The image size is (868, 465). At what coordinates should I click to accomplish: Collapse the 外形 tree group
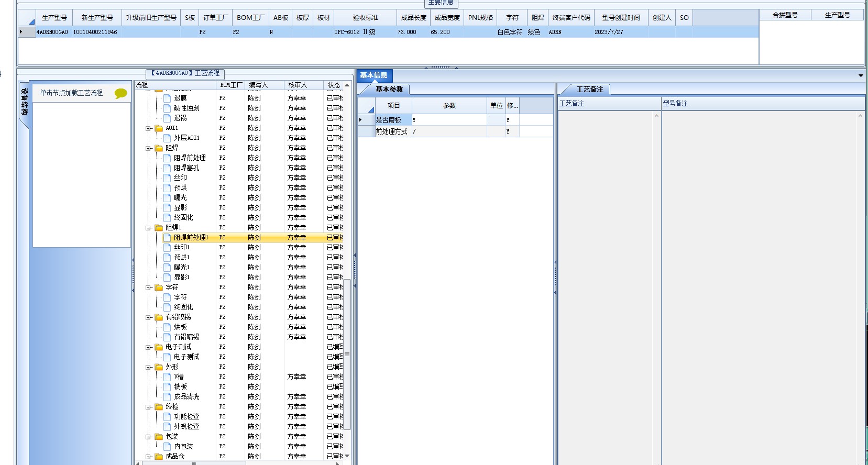pyautogui.click(x=148, y=367)
